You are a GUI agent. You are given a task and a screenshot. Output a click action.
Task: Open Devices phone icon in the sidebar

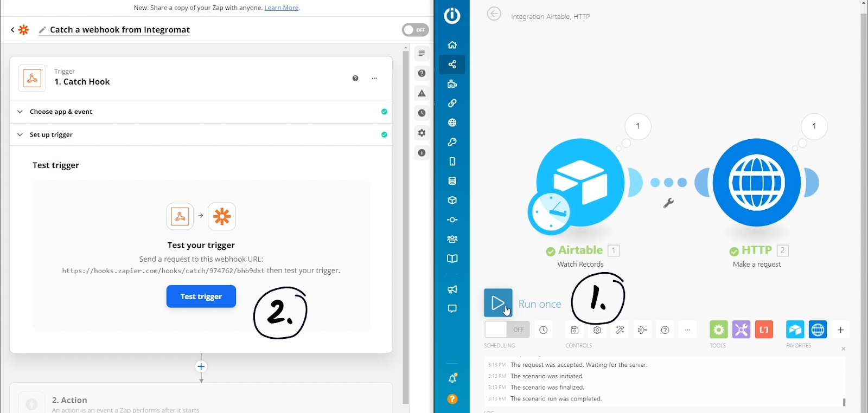tap(452, 162)
